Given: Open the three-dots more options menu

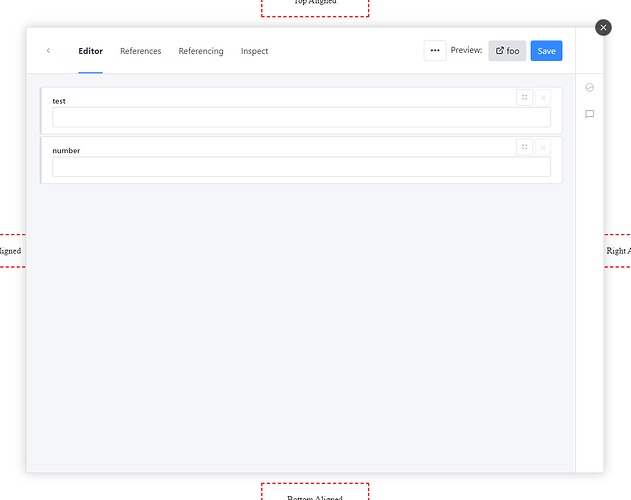Looking at the screenshot, I should point(435,50).
